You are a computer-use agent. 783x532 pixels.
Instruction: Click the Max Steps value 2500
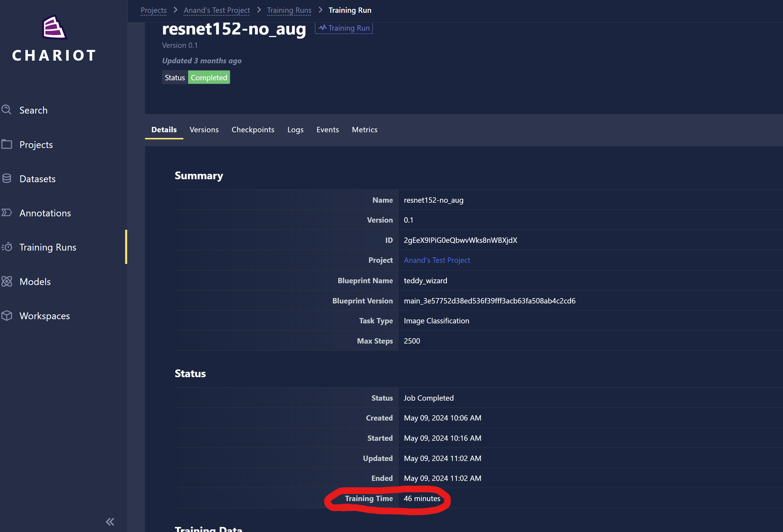(x=412, y=341)
